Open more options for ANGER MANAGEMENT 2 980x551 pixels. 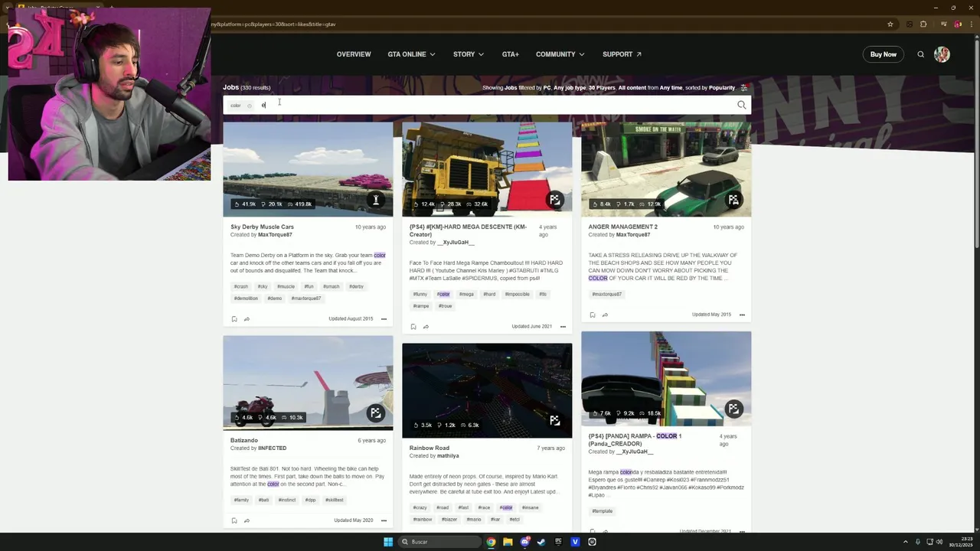point(742,315)
